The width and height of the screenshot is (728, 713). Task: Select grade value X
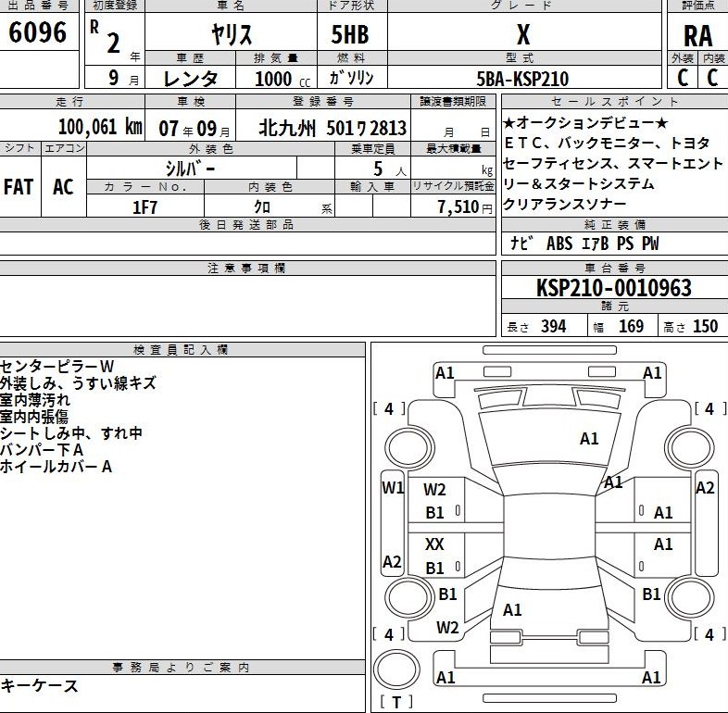pyautogui.click(x=523, y=34)
